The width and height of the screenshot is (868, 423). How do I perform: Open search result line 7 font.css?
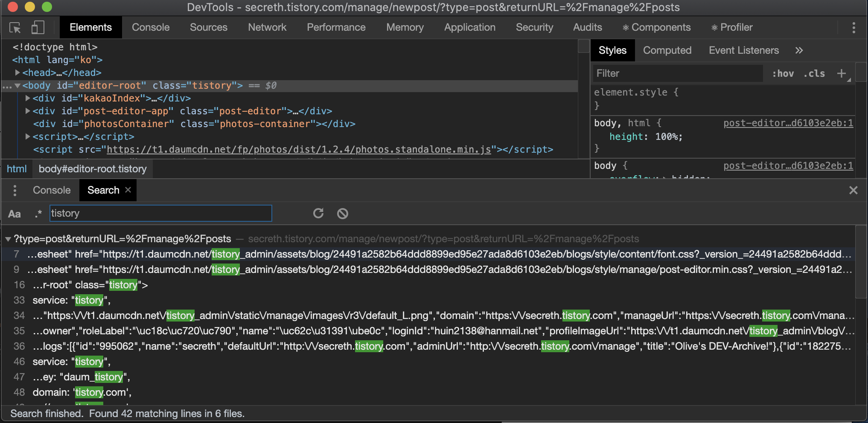[428, 254]
